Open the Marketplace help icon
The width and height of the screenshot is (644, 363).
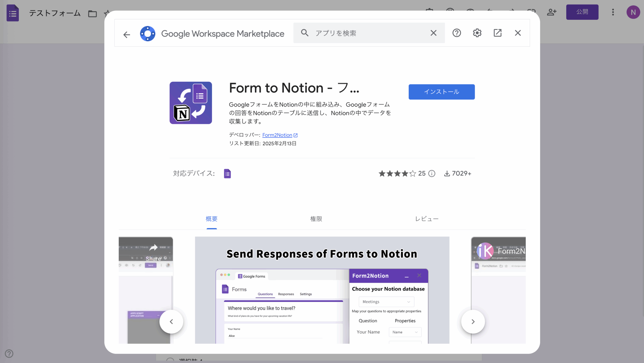(x=457, y=33)
